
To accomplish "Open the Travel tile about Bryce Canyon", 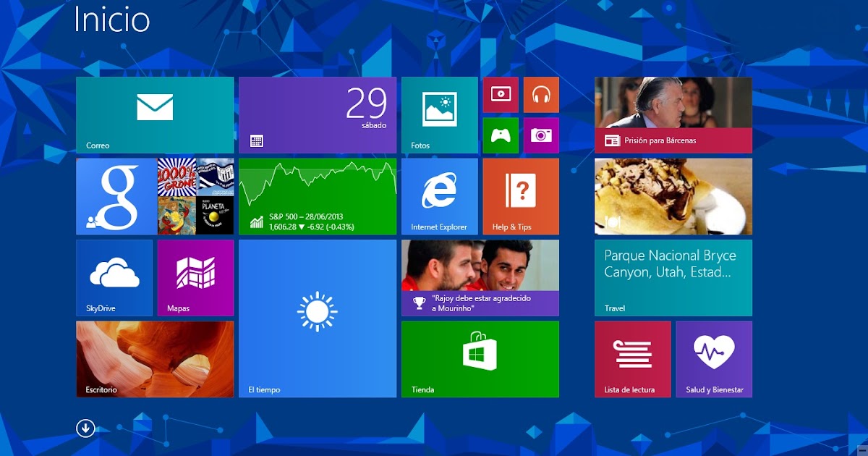I will [673, 278].
